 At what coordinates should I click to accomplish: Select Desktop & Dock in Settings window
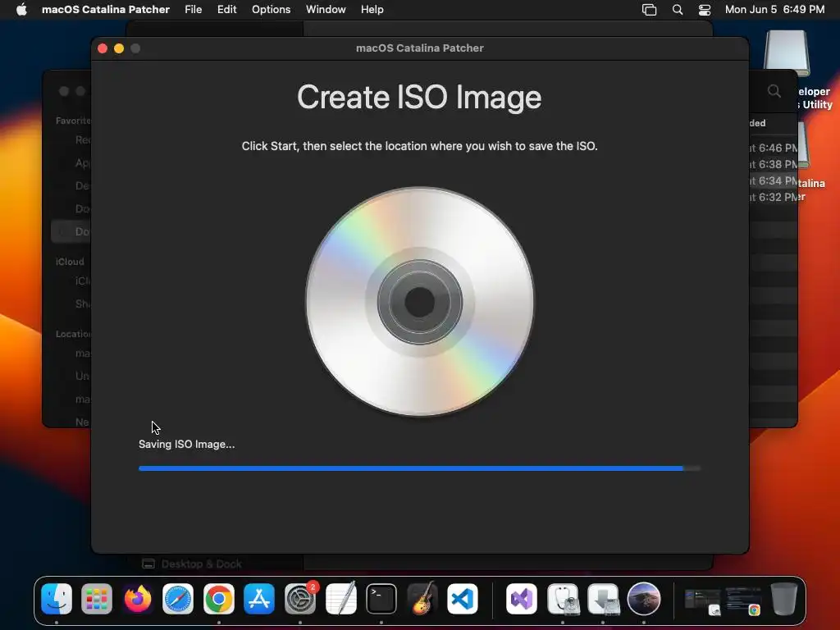pyautogui.click(x=192, y=564)
